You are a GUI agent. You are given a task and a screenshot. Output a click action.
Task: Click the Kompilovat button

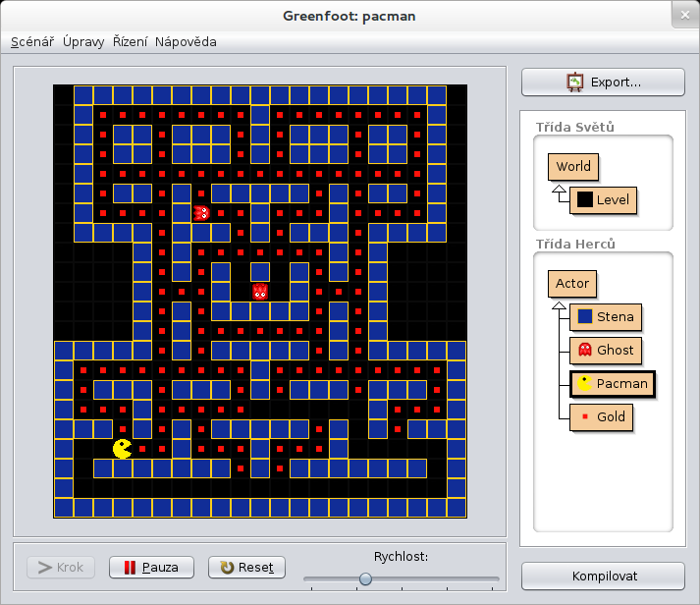coord(603,576)
